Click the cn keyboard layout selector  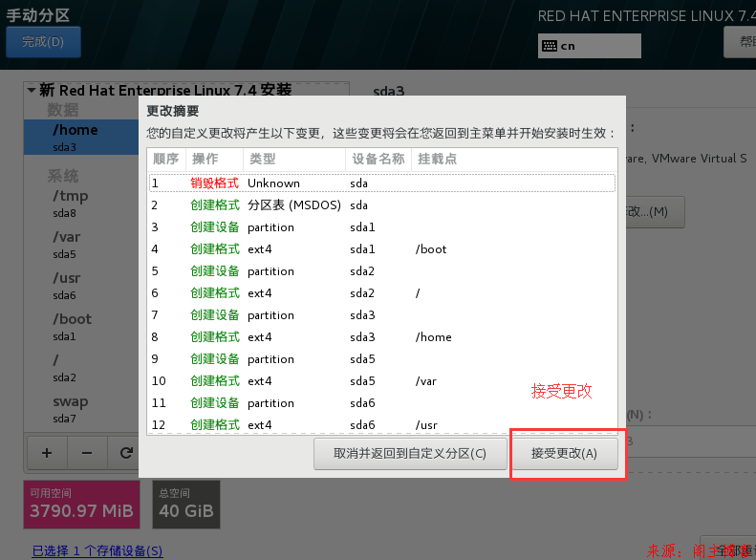(x=589, y=46)
